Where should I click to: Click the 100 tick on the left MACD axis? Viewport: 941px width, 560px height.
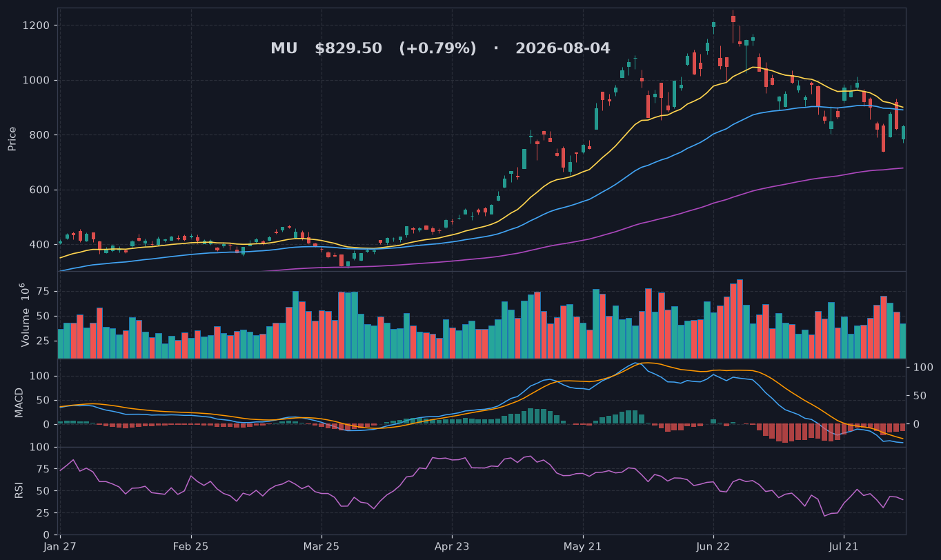[x=40, y=376]
